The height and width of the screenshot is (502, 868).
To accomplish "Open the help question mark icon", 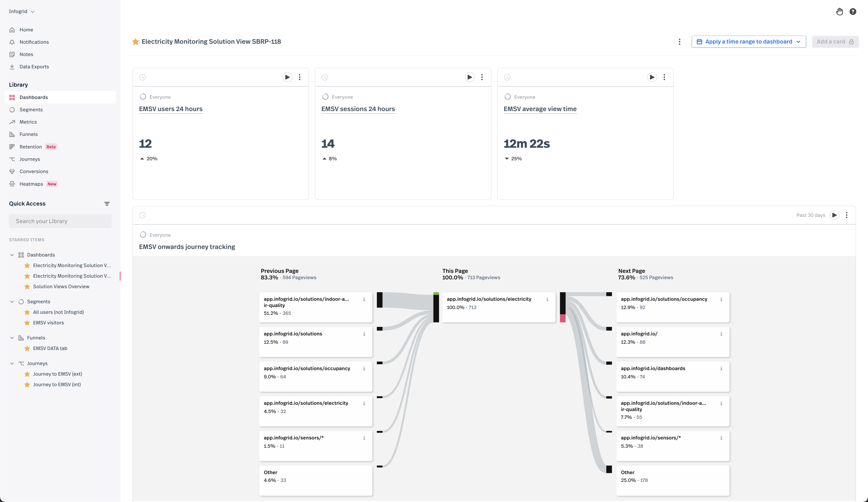I will [x=853, y=12].
